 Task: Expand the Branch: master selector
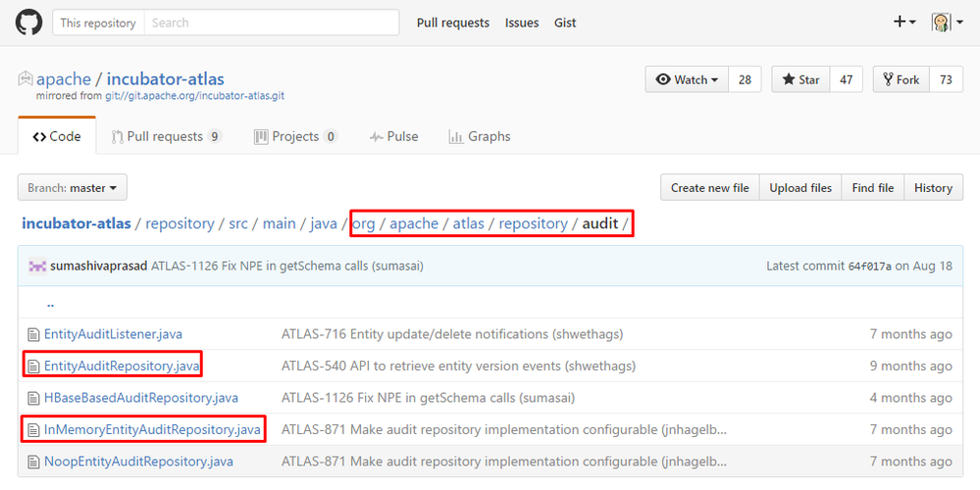(73, 187)
